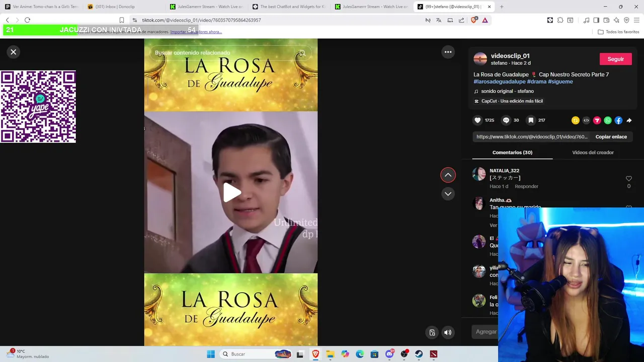Open a new browser tab

[x=502, y=7]
